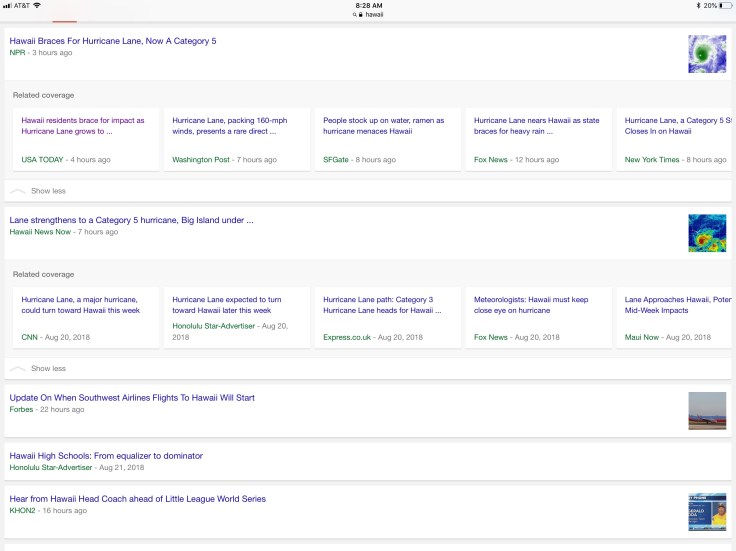Open the hurricane satellite thumbnail beside NPR story
The image size is (736, 551).
(x=707, y=54)
